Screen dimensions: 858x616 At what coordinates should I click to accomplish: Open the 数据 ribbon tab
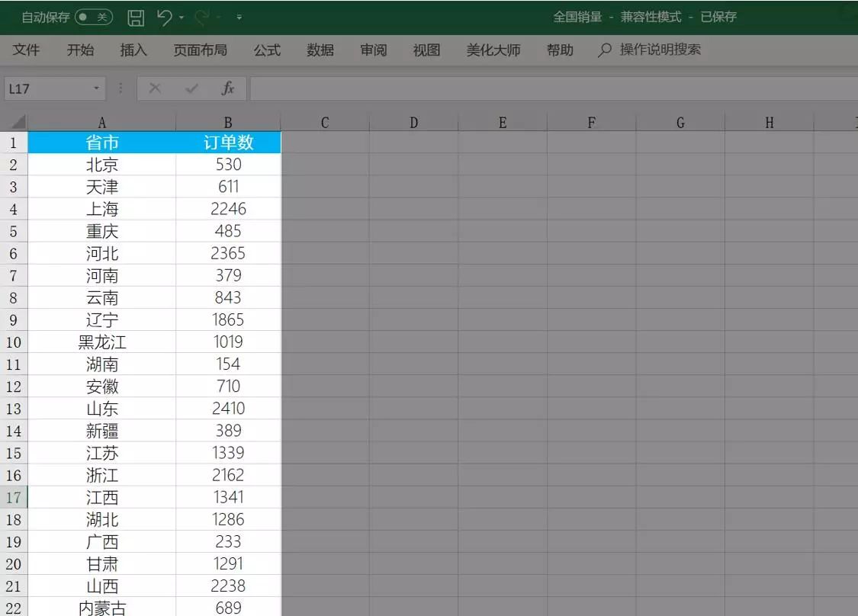click(x=320, y=50)
